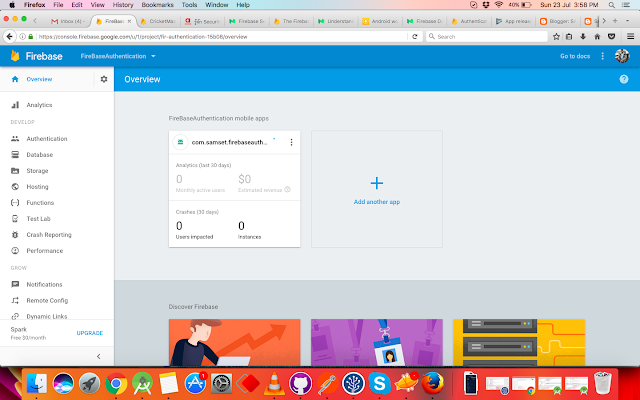The width and height of the screenshot is (640, 400).
Task: Open the com.samset.firebaseauth app card title
Action: pos(229,142)
